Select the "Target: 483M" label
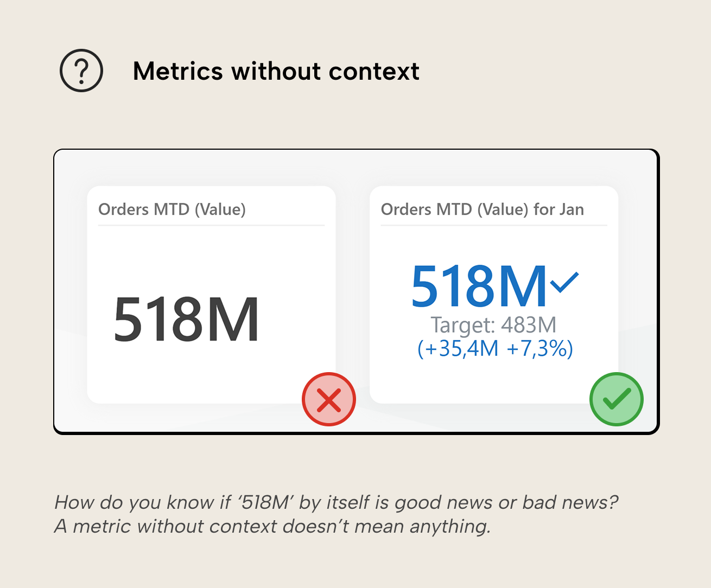The image size is (711, 588). pos(493,325)
